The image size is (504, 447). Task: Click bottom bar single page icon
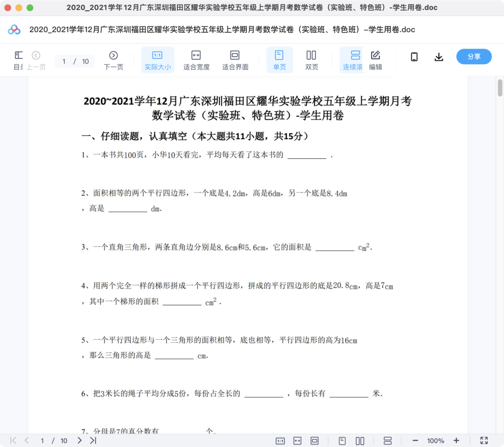[x=342, y=441]
